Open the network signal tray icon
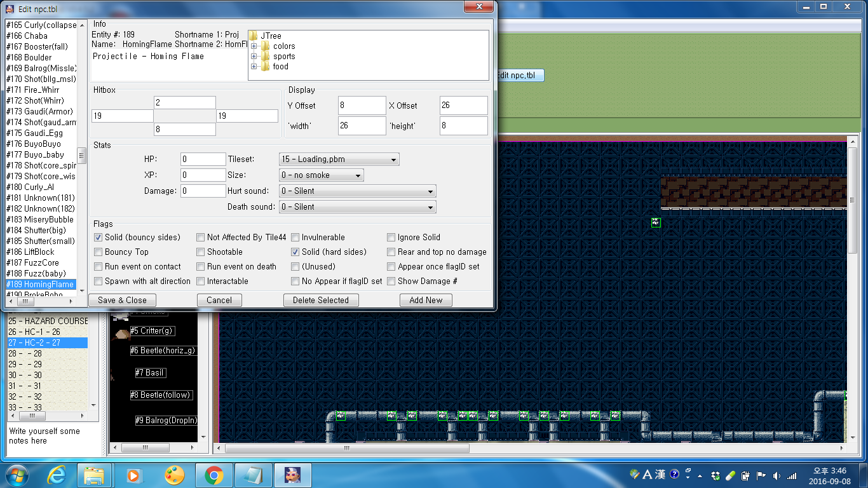This screenshot has height=488, width=868. pyautogui.click(x=792, y=475)
